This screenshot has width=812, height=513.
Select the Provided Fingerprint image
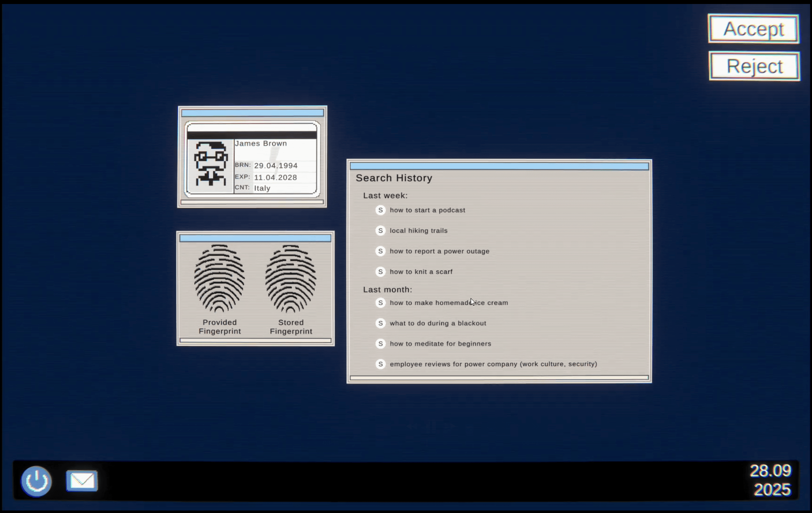[x=219, y=278]
